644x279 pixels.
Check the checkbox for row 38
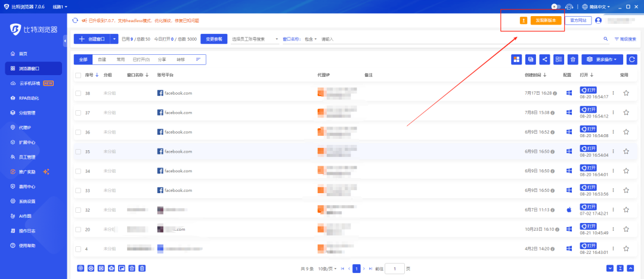tap(78, 93)
